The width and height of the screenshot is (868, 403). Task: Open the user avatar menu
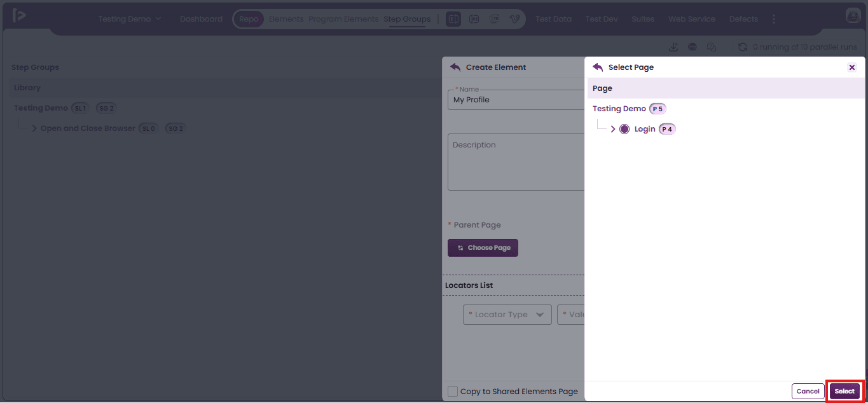tap(853, 17)
